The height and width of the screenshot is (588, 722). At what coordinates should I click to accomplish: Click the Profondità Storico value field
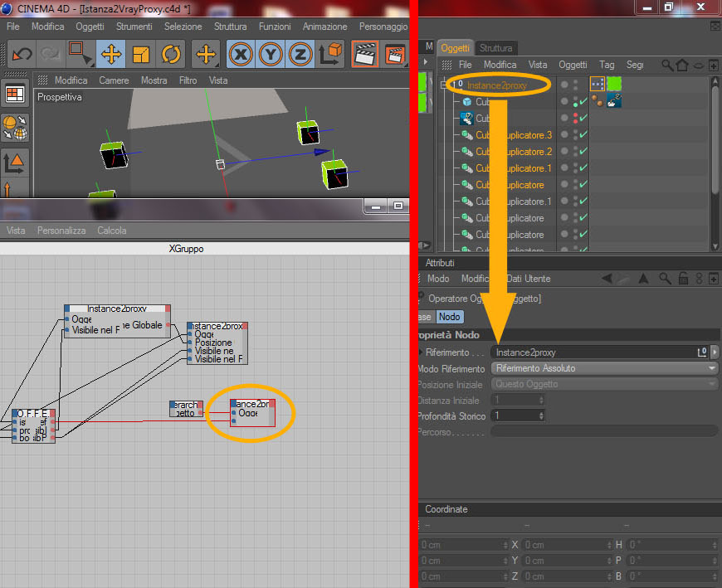(518, 416)
